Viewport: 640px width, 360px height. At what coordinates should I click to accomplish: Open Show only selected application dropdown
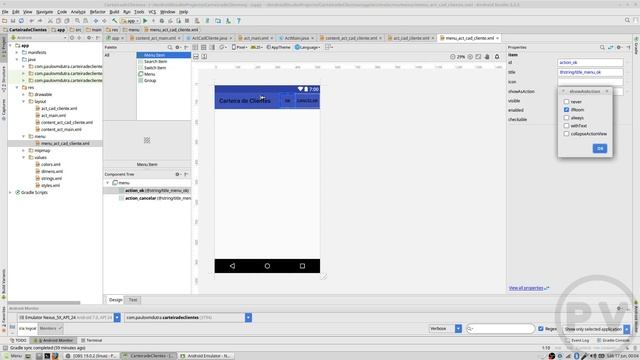click(x=627, y=329)
